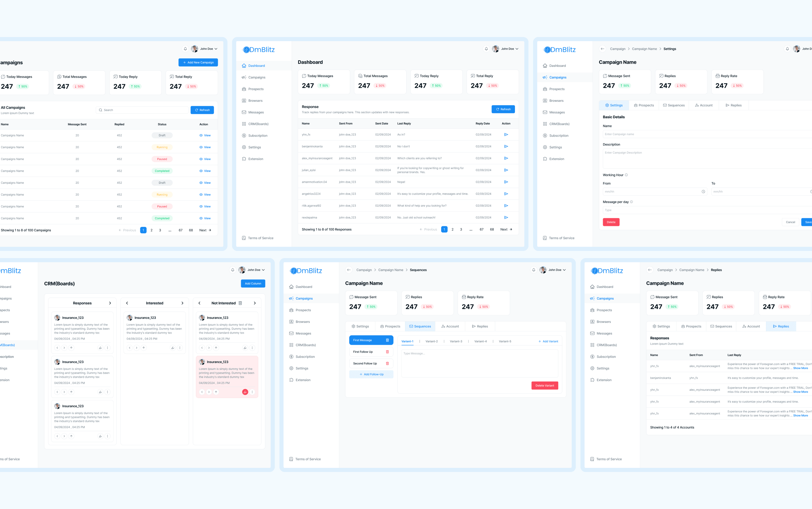The width and height of the screenshot is (812, 509).
Task: Click trash icon beside First Follow Up
Action: click(x=387, y=352)
